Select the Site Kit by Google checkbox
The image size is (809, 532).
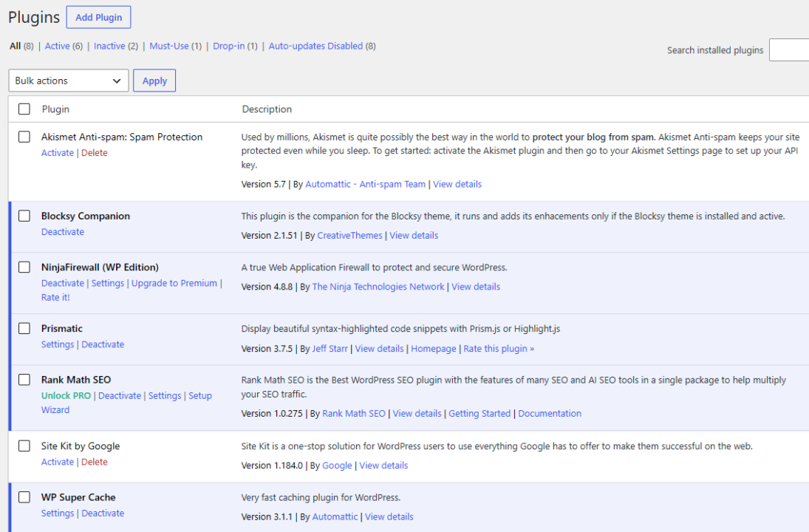(24, 446)
